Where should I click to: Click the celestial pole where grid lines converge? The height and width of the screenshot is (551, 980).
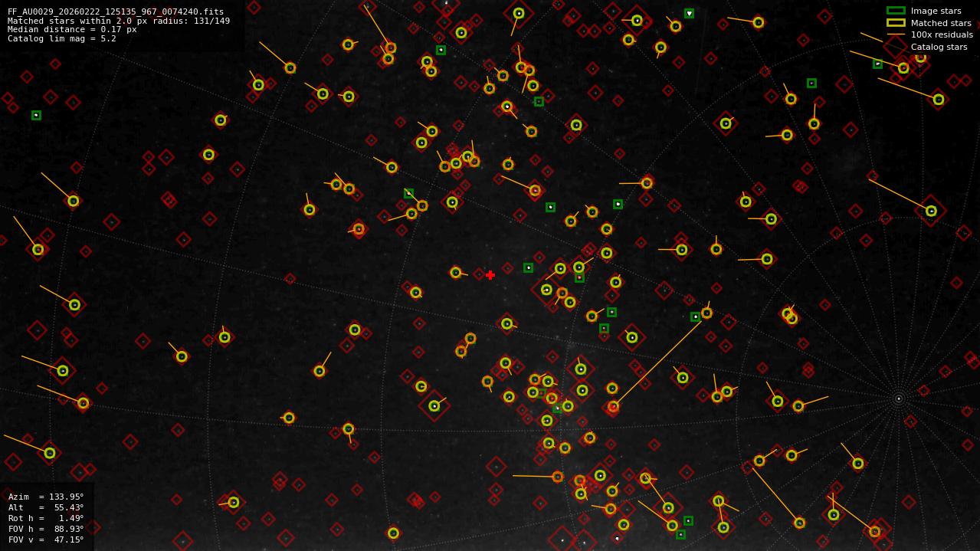pos(899,398)
